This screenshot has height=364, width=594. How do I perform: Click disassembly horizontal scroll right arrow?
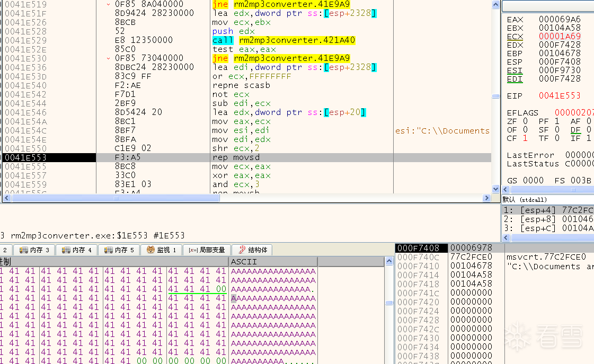[x=487, y=198]
